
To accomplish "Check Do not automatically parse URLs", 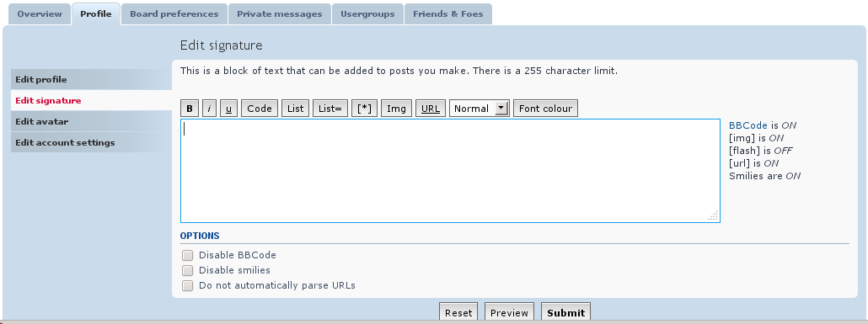I will (x=188, y=286).
